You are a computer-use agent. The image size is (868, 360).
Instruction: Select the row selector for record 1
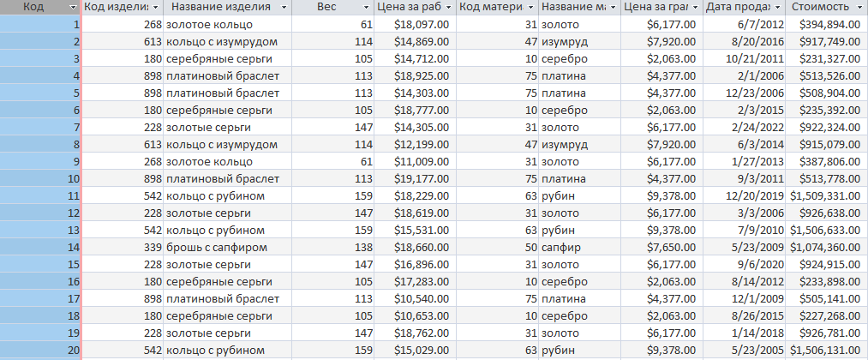point(40,24)
